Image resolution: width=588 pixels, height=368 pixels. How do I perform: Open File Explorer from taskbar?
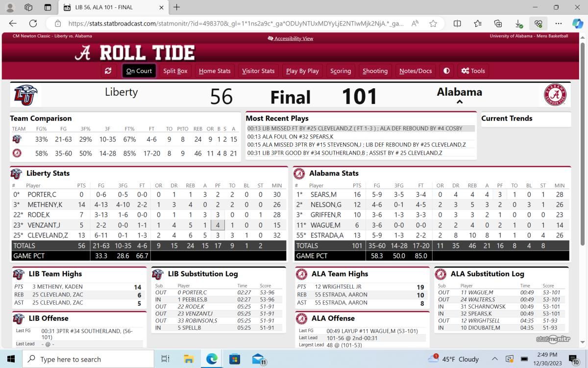click(189, 359)
